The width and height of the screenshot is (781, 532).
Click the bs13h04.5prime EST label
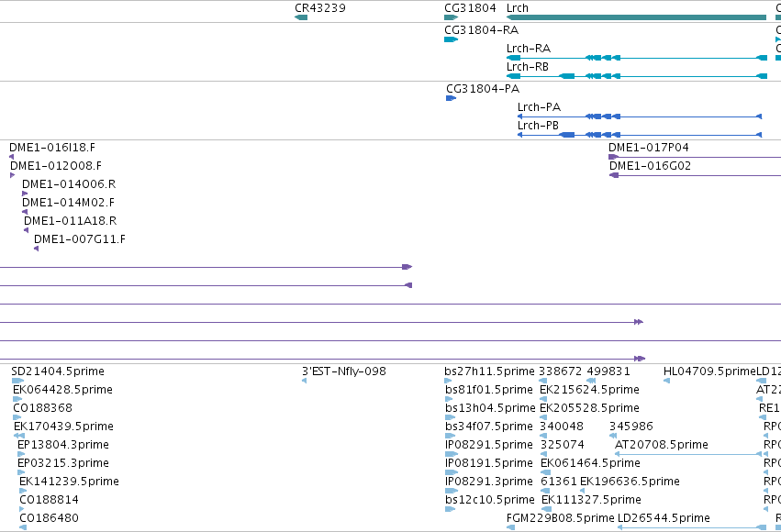(x=490, y=408)
